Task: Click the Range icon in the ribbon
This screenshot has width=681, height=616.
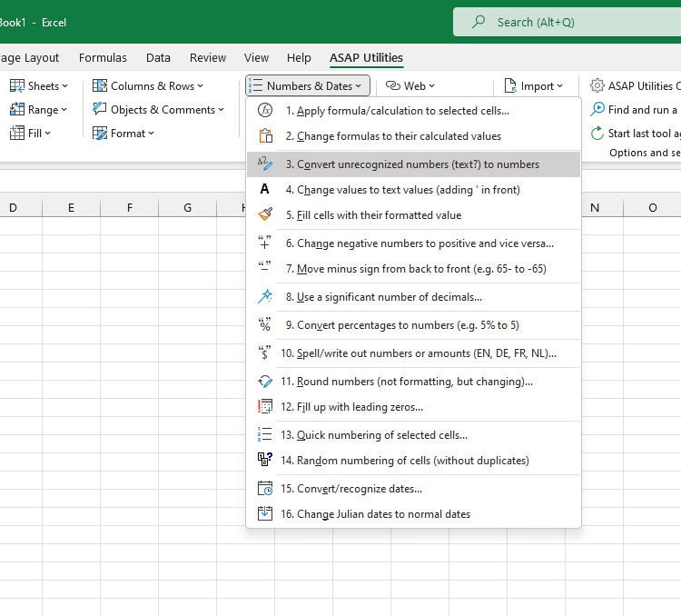Action: 17,109
